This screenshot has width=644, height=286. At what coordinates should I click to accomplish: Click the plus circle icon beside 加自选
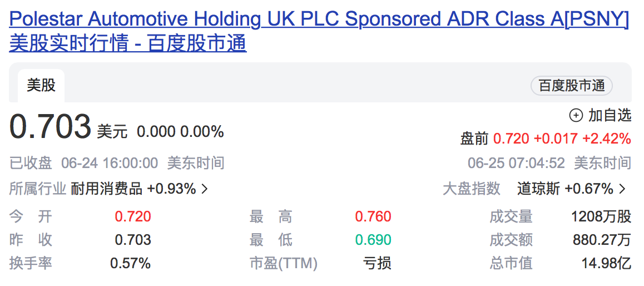[x=576, y=116]
